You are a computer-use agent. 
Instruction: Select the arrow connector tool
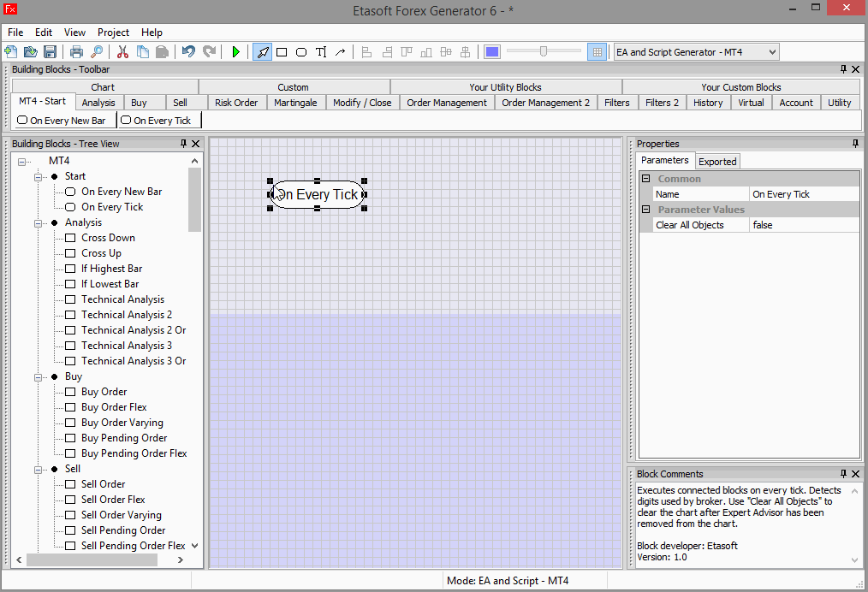click(x=341, y=52)
